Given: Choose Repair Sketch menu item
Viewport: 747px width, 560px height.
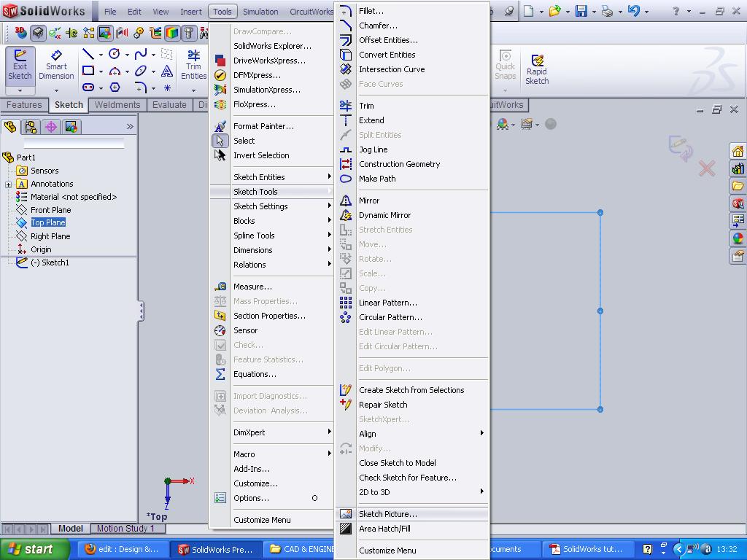Looking at the screenshot, I should pos(413,405).
